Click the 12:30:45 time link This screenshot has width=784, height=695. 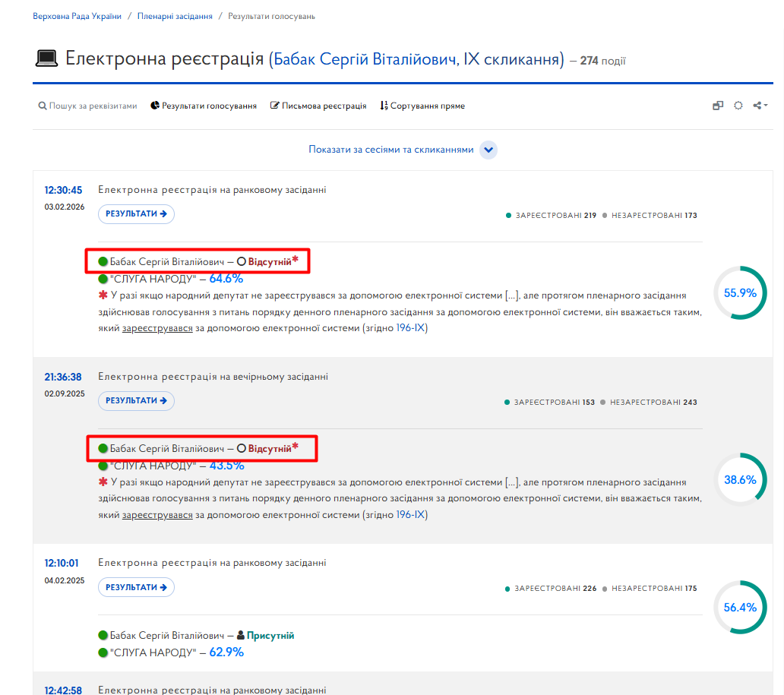point(63,190)
